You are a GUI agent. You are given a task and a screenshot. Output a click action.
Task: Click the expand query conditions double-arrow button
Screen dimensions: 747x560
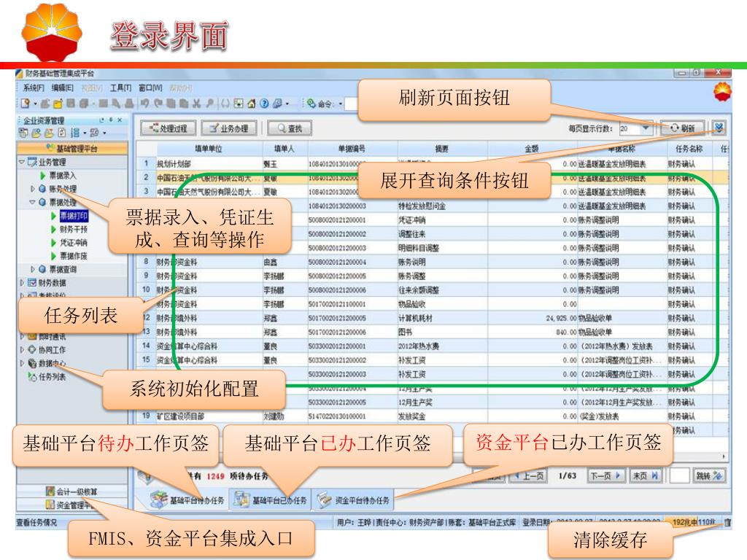coord(719,128)
